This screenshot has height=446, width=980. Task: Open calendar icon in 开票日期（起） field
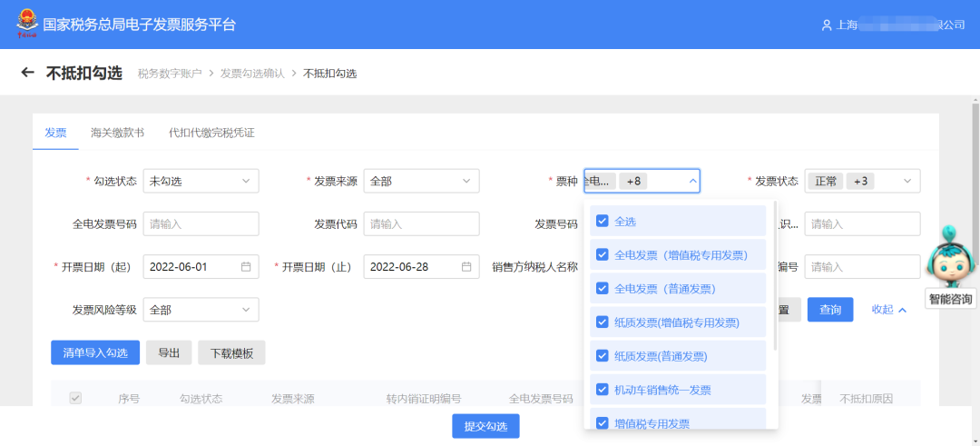(x=246, y=267)
